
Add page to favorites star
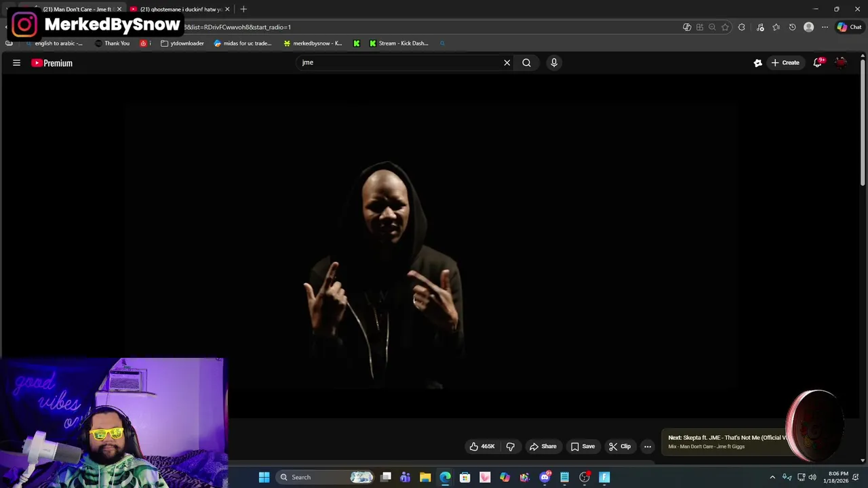(x=725, y=27)
